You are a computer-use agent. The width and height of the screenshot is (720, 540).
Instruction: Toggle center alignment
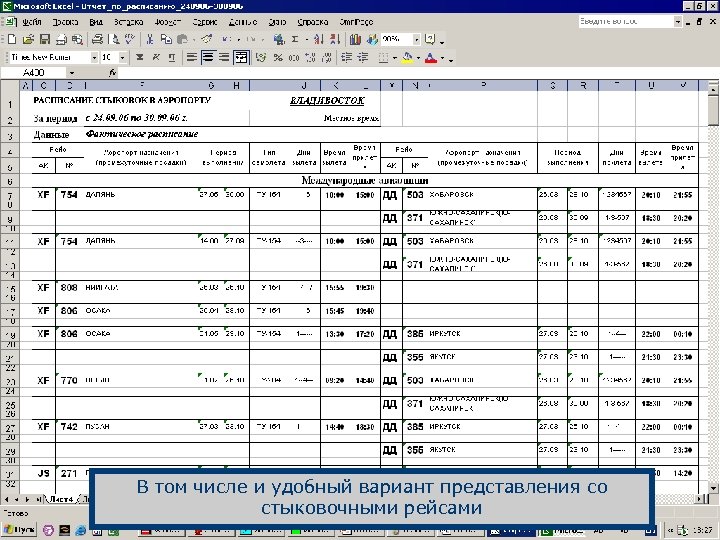click(208, 57)
